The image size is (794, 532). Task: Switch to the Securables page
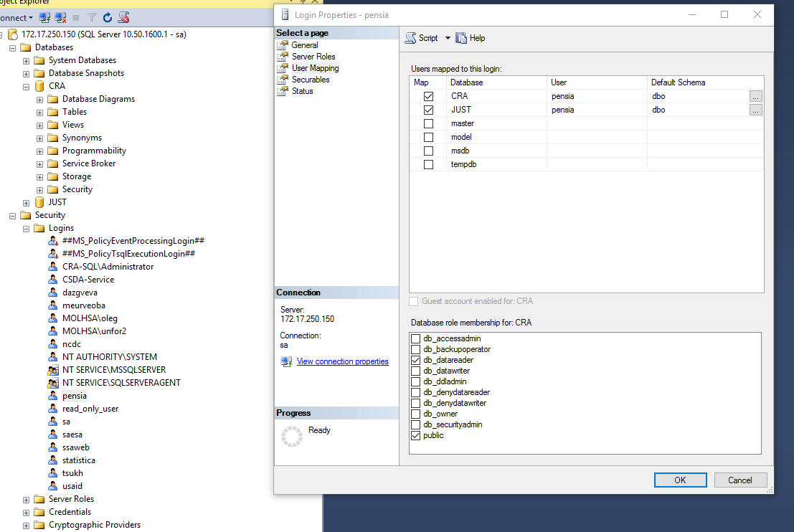click(310, 80)
